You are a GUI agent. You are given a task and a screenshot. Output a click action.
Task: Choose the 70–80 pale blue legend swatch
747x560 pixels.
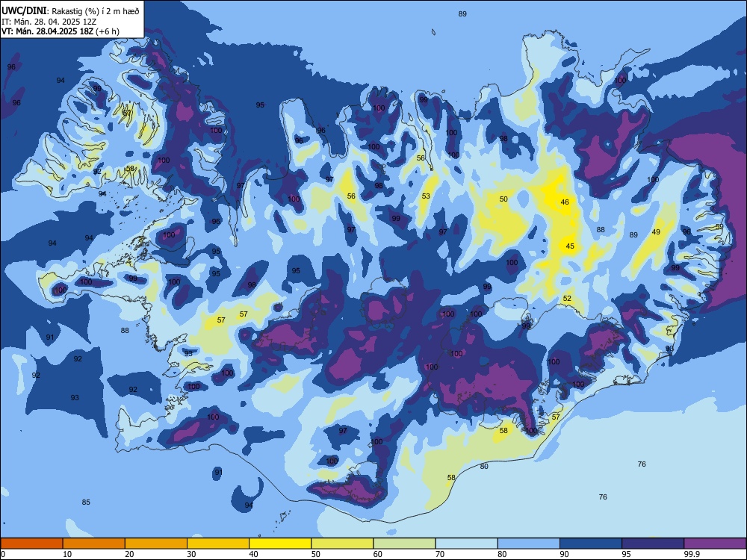click(x=466, y=544)
